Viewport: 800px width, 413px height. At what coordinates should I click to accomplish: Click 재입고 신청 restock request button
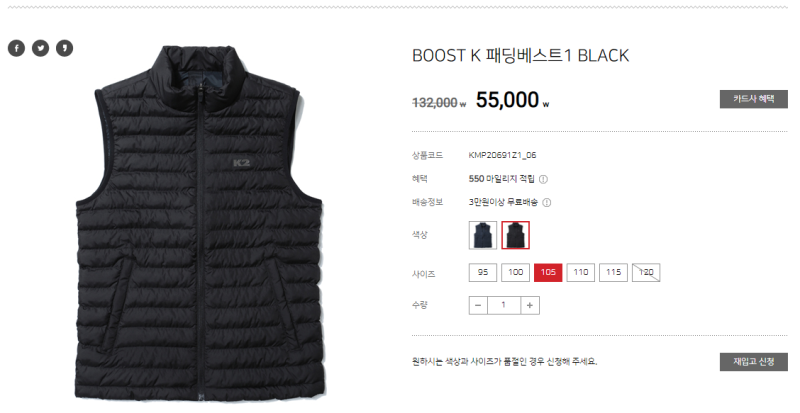(x=754, y=361)
